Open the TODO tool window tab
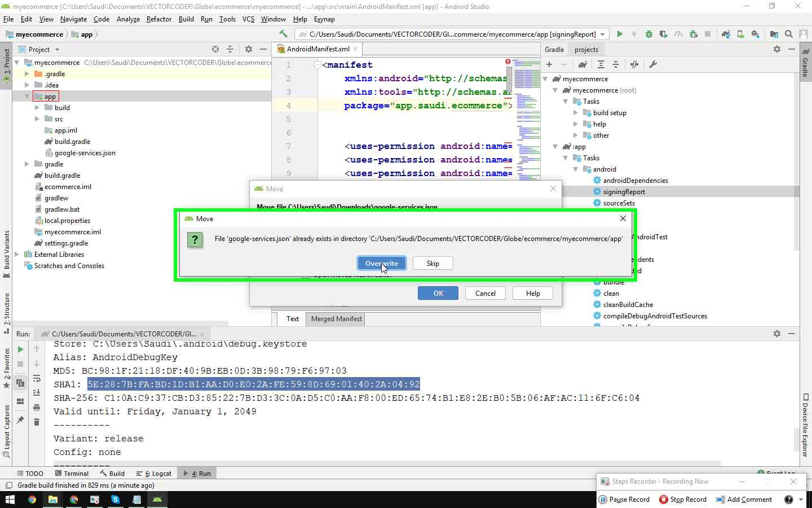The image size is (812, 508). click(x=30, y=474)
